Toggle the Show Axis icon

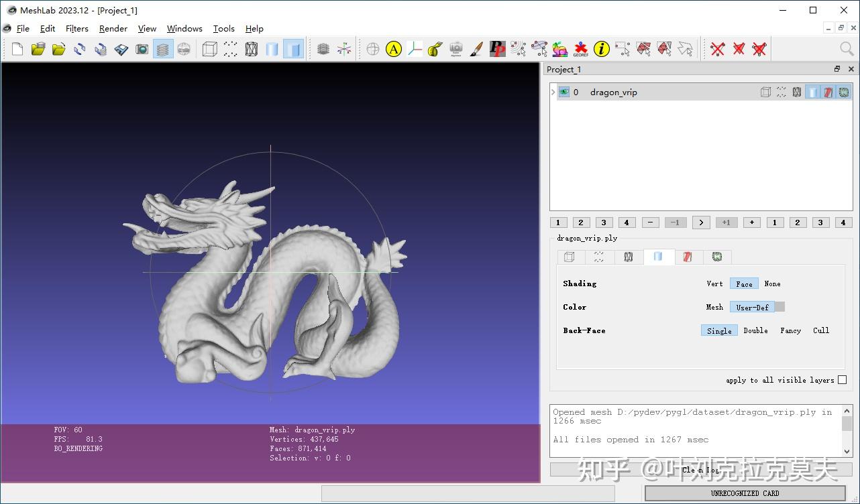point(344,49)
